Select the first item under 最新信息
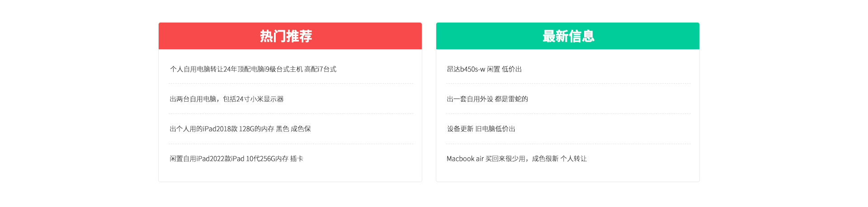Screen dimensions: 868x207 tap(484, 69)
